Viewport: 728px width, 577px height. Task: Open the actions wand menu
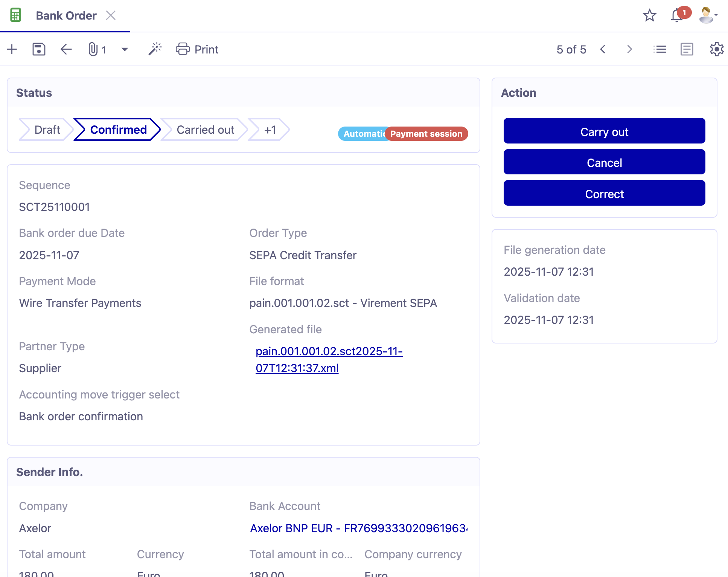pos(154,48)
